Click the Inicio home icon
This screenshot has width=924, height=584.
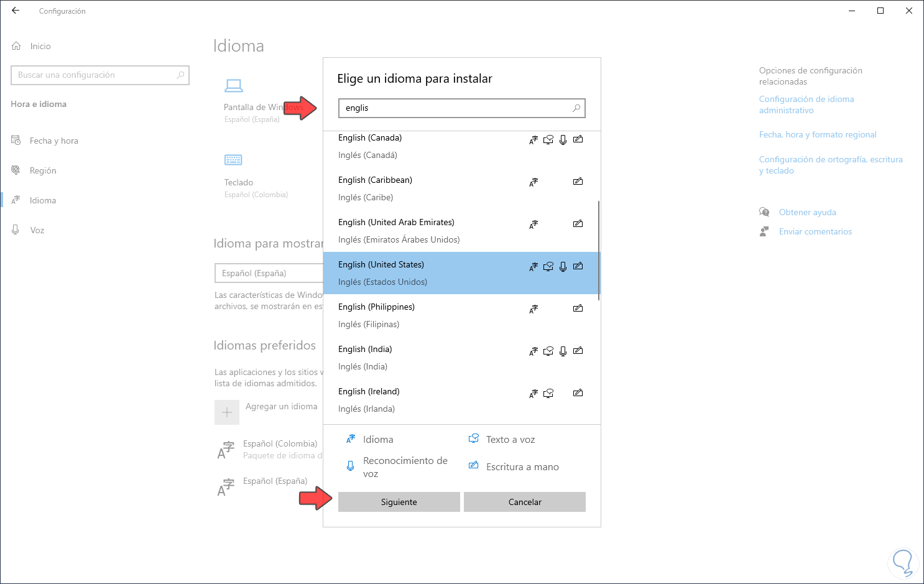click(16, 46)
